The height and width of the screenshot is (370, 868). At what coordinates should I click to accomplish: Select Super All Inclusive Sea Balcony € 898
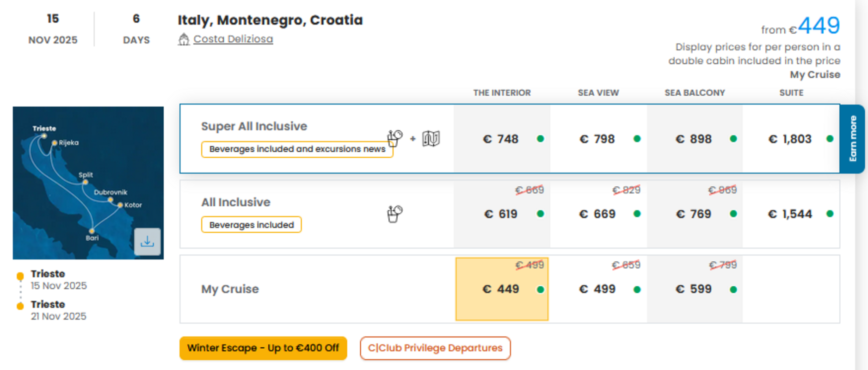click(x=695, y=139)
